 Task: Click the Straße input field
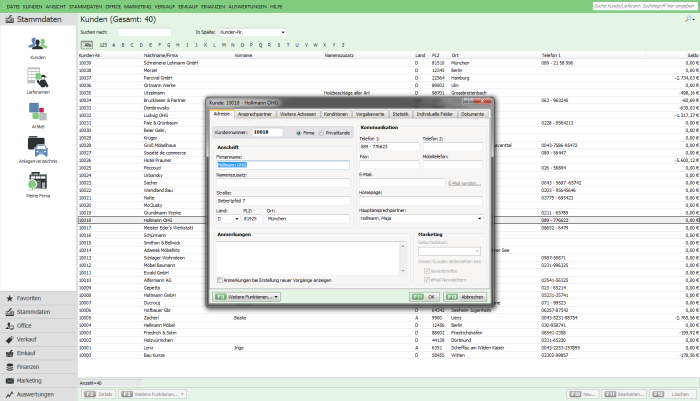pos(283,201)
